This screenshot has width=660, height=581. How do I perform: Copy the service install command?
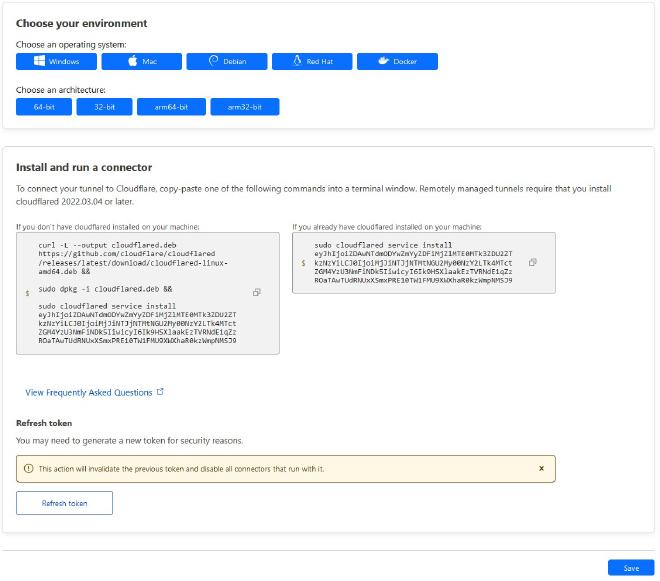click(x=533, y=262)
